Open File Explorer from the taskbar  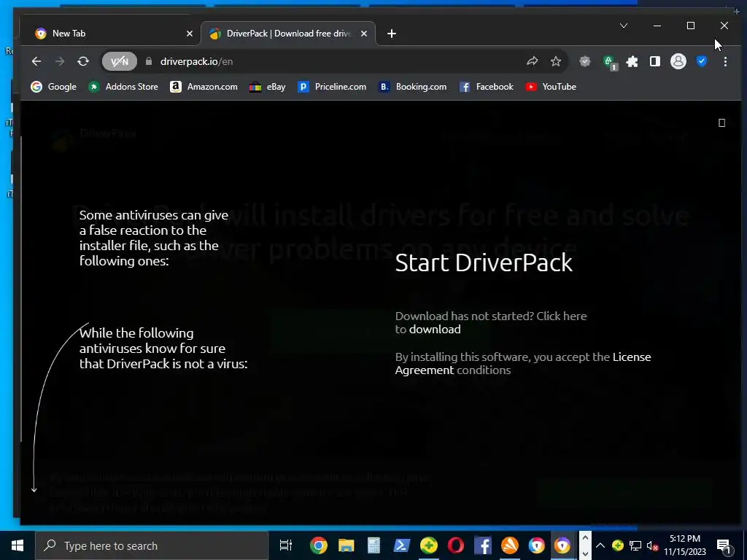coord(347,545)
